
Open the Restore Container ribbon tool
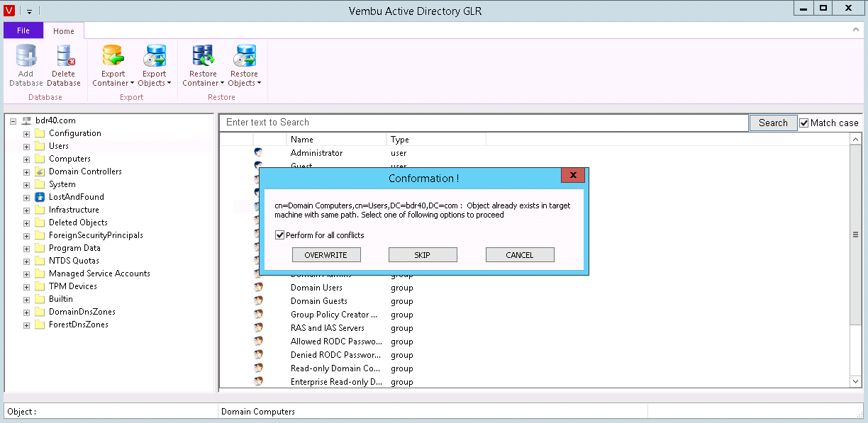203,66
